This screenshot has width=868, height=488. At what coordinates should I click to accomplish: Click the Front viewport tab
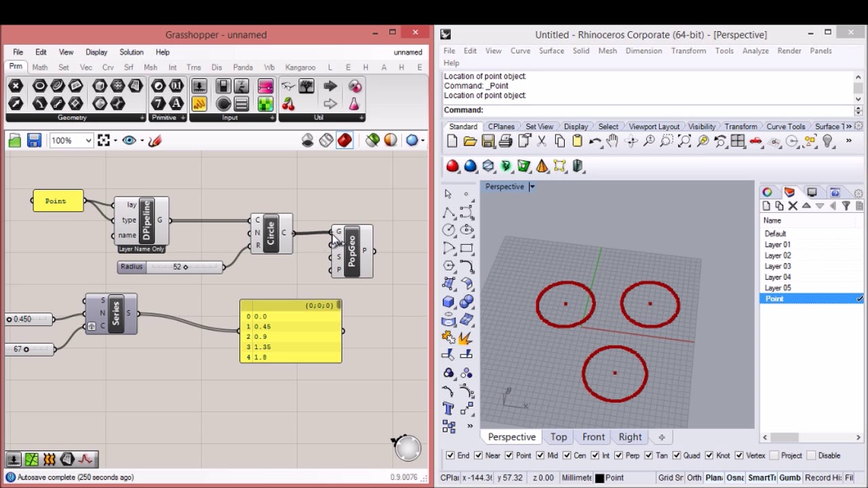[x=593, y=437]
